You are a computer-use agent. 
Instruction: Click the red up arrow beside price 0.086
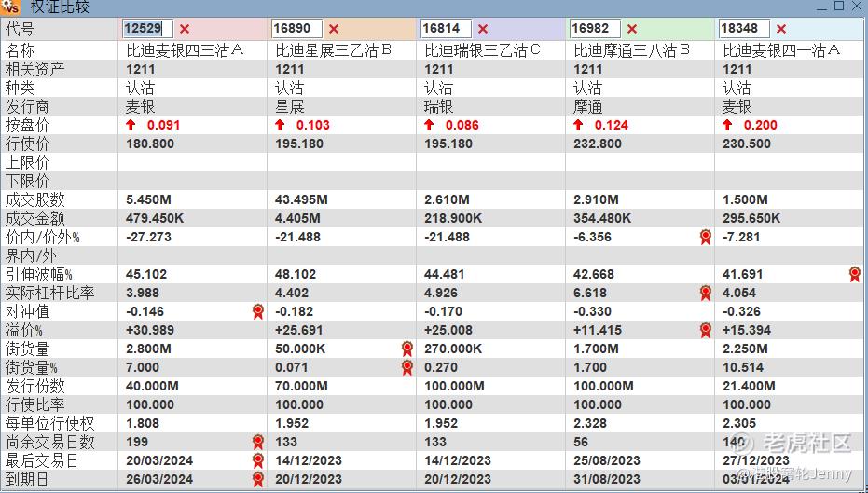429,125
